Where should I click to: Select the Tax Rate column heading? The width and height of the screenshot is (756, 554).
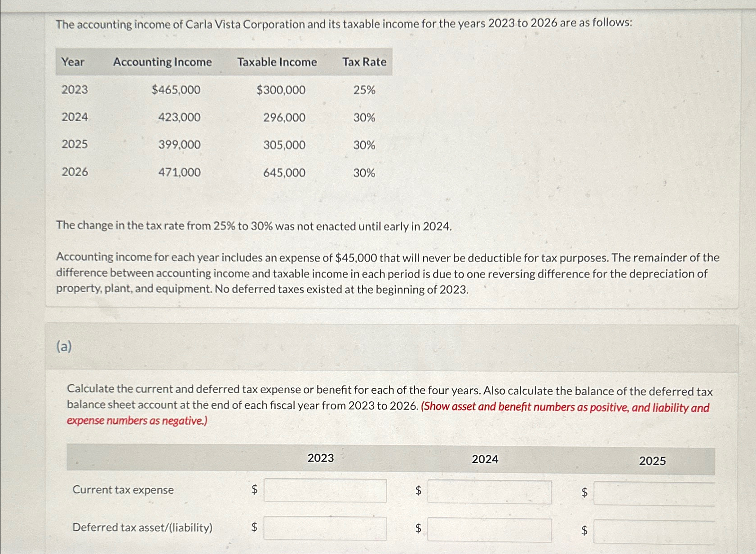(x=364, y=62)
